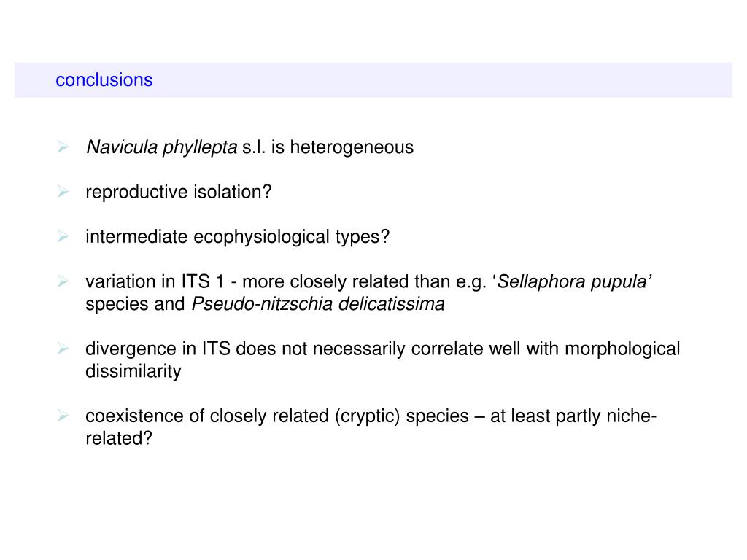The image size is (747, 560).
Task: Click the text 'reproductive isolation?'
Action: [179, 192]
